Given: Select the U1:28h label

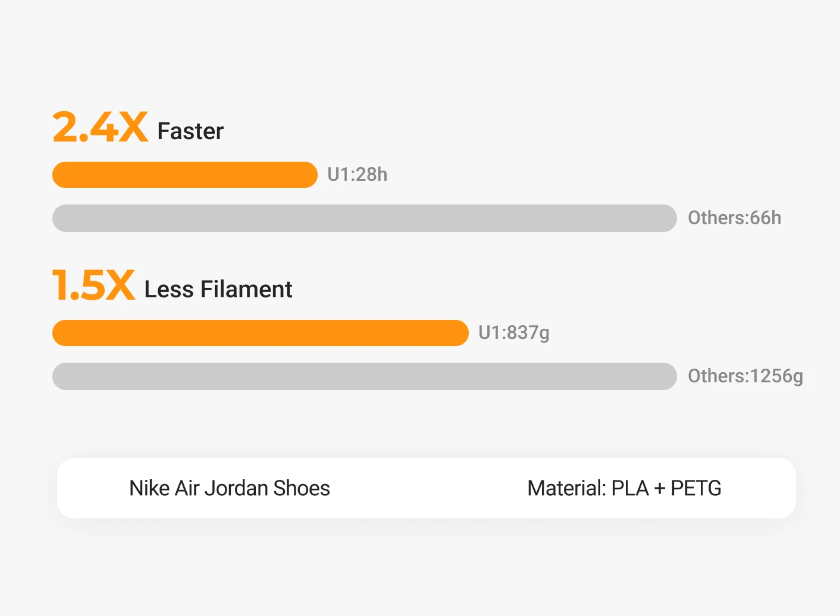Looking at the screenshot, I should coord(357,174).
